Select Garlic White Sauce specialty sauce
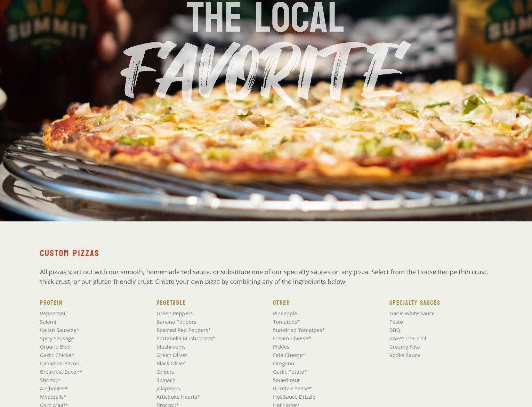The width and height of the screenshot is (532, 407). 412,313
